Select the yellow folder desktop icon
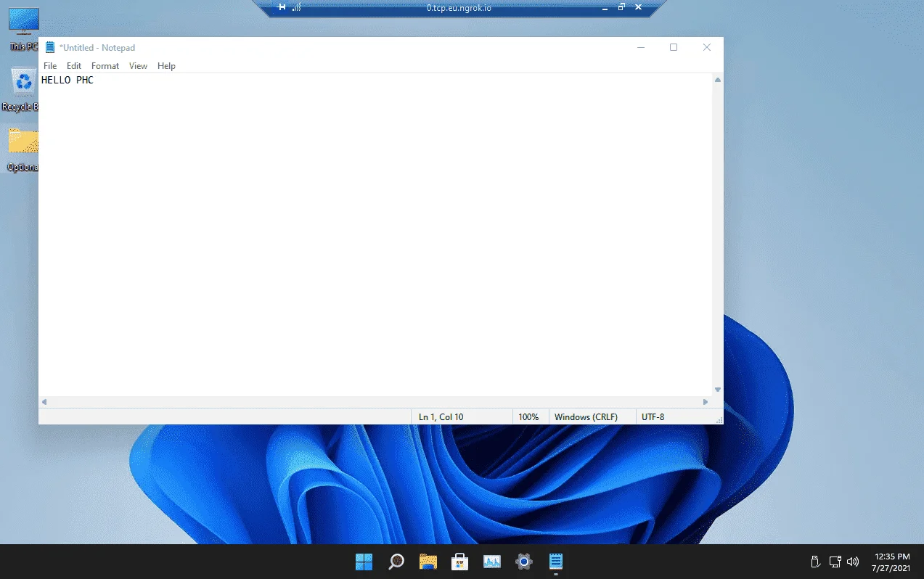Image resolution: width=924 pixels, height=579 pixels. 23,149
